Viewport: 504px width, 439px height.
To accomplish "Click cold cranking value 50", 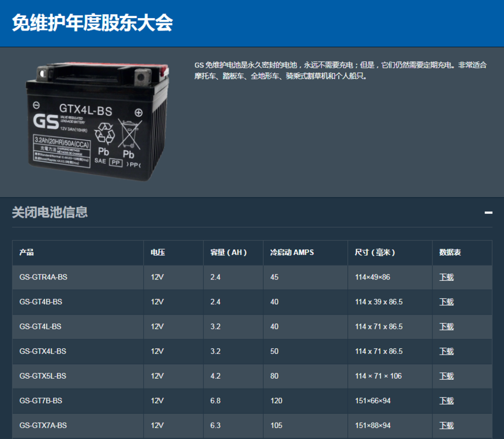I will [x=274, y=351].
